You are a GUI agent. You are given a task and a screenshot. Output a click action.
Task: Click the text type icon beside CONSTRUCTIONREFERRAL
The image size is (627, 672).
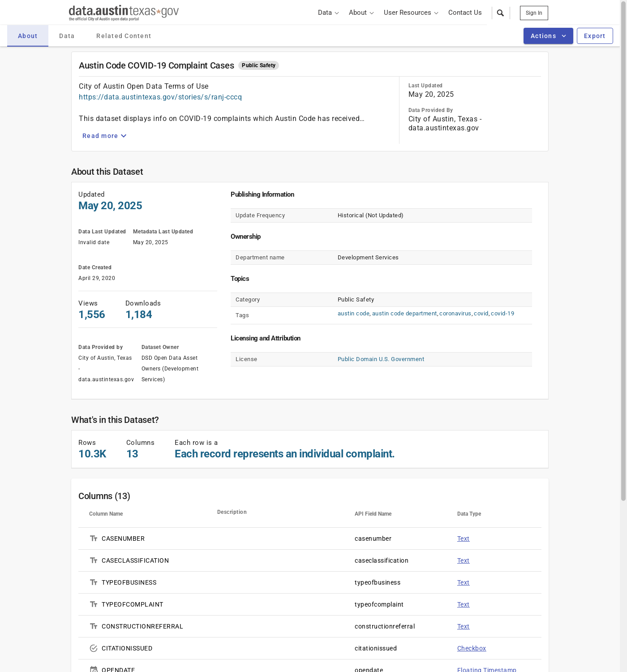pos(94,626)
